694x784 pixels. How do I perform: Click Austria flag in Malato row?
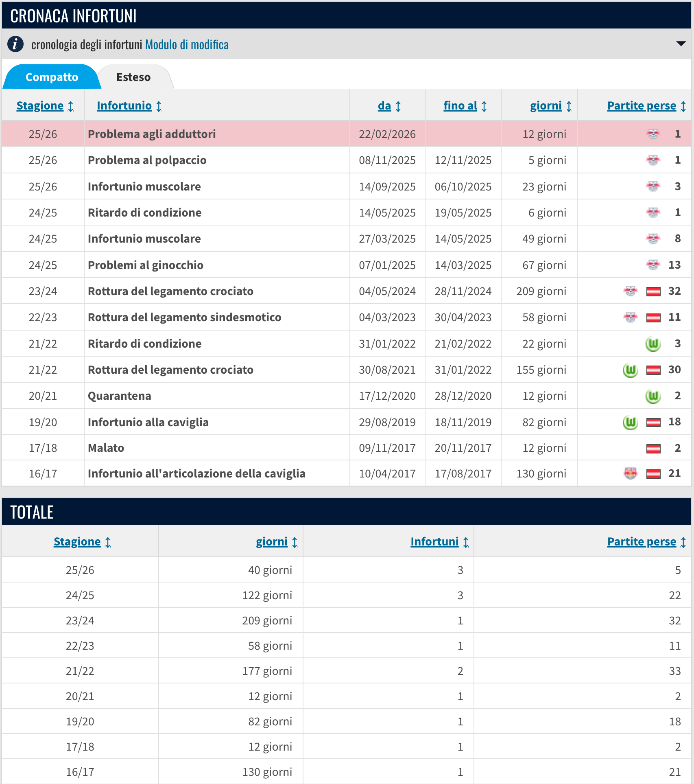pos(653,448)
